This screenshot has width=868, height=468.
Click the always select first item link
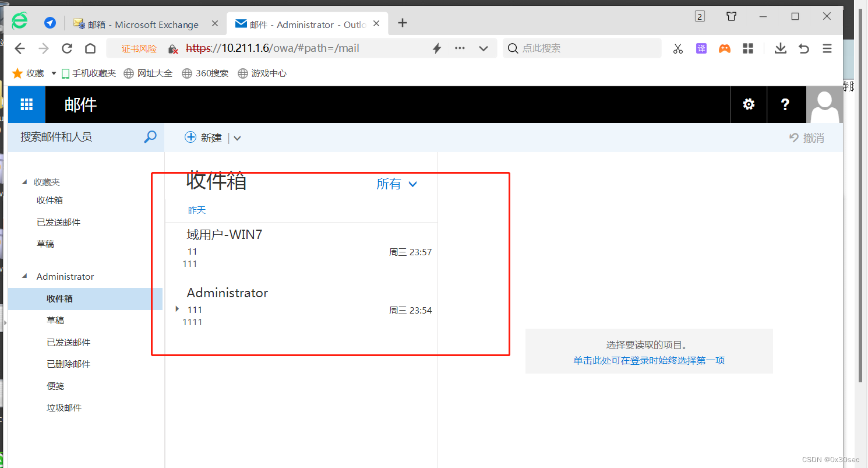(x=649, y=360)
